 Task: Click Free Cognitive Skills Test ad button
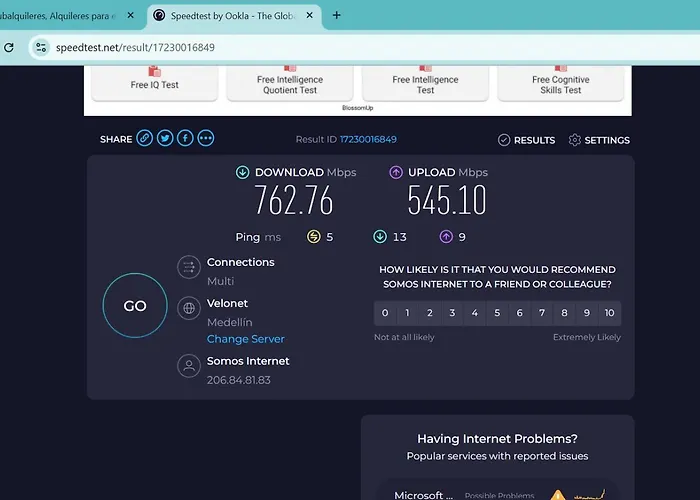click(561, 83)
